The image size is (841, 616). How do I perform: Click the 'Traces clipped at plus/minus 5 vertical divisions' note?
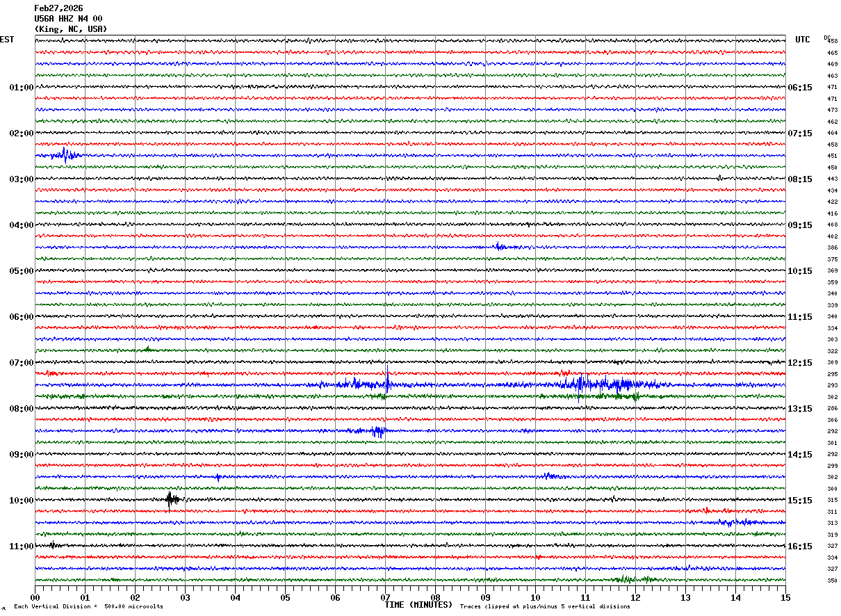(x=545, y=606)
